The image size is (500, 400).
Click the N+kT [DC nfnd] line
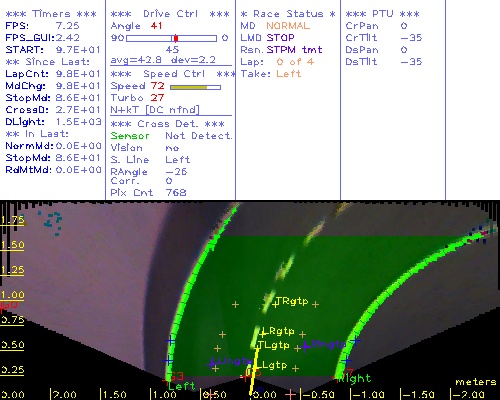pyautogui.click(x=155, y=110)
